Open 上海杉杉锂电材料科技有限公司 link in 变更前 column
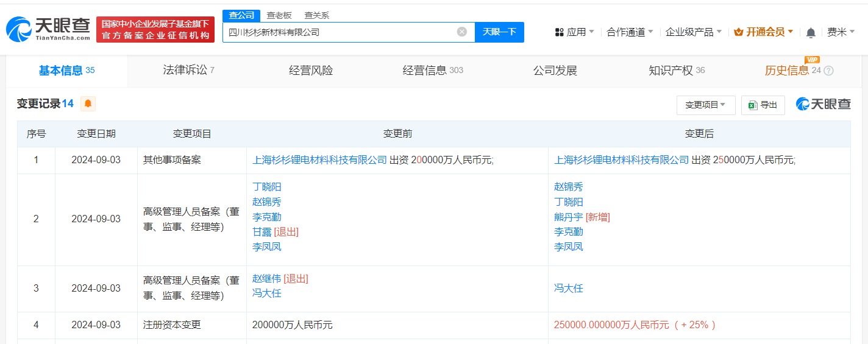Image resolution: width=868 pixels, height=344 pixels. [x=319, y=160]
